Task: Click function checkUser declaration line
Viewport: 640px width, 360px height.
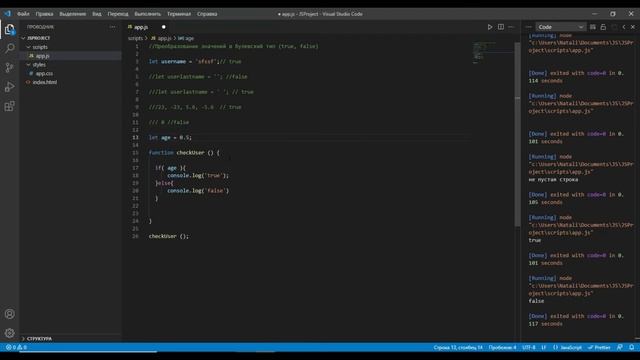Action: (x=184, y=153)
